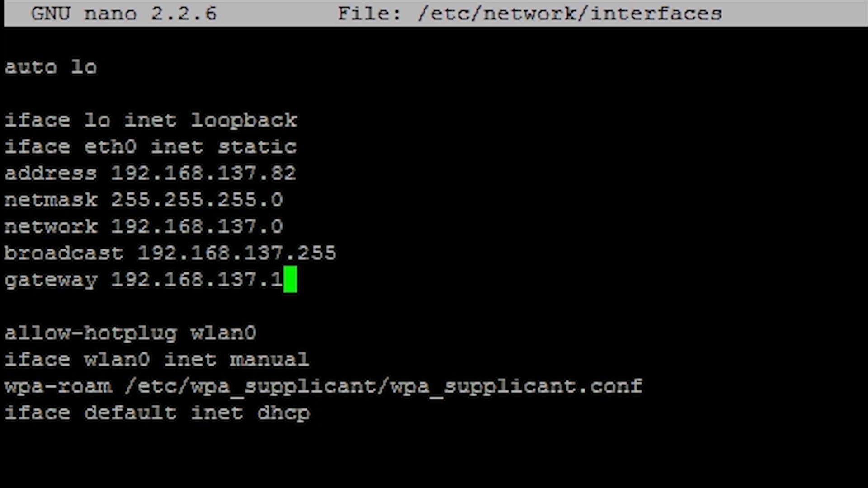Click the "allow-hotplug" keyword

(x=90, y=333)
